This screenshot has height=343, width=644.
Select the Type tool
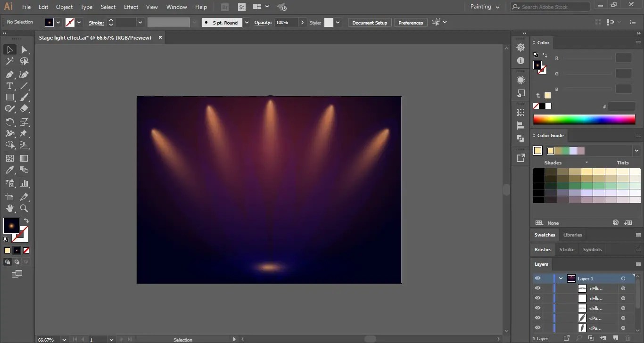[x=9, y=86]
